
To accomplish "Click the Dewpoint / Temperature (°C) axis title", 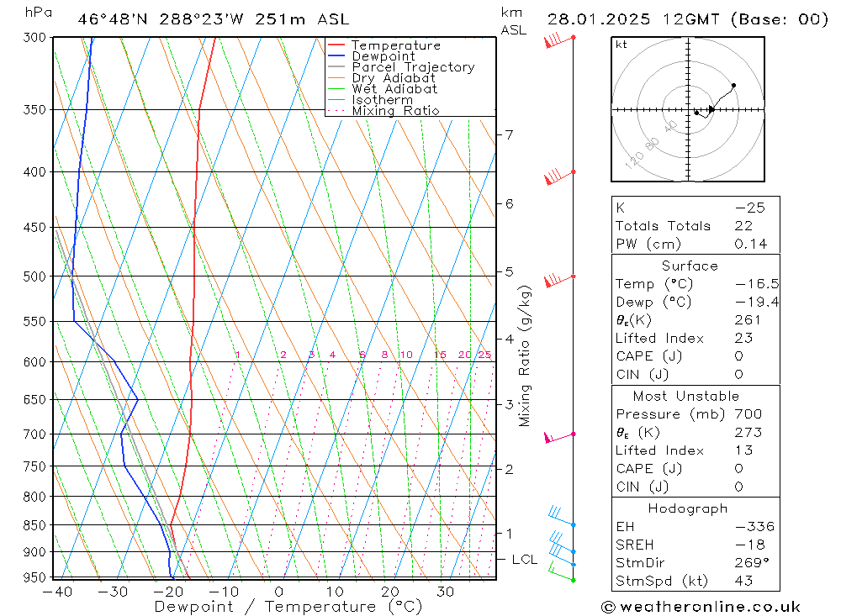I will click(288, 607).
